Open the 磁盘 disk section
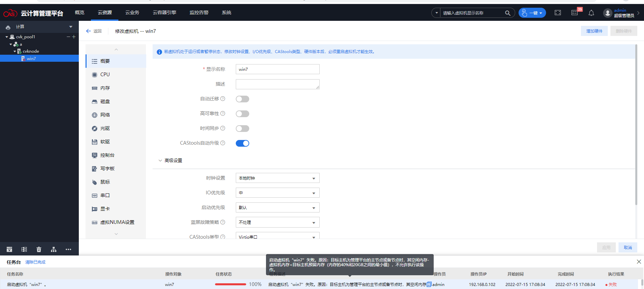 (x=116, y=101)
